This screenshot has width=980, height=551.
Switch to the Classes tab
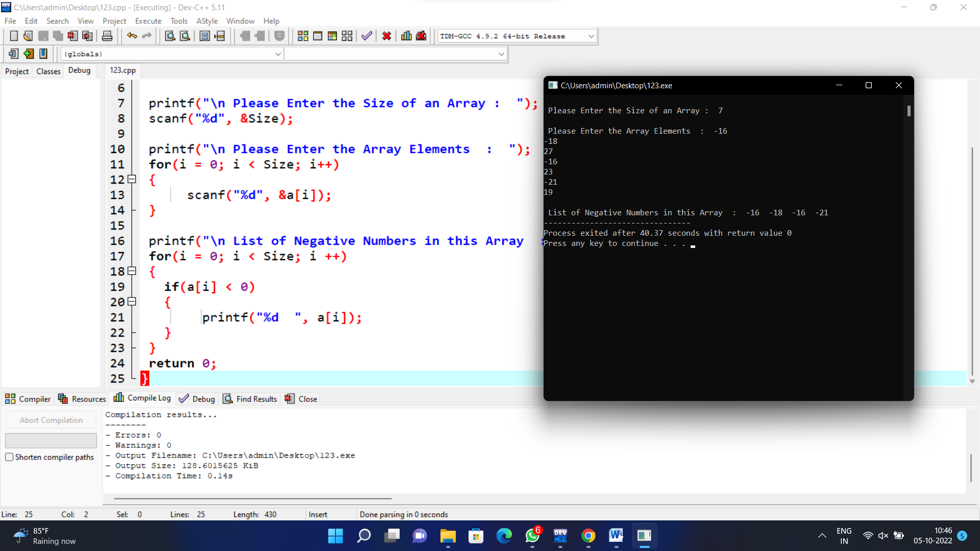tap(48, 71)
